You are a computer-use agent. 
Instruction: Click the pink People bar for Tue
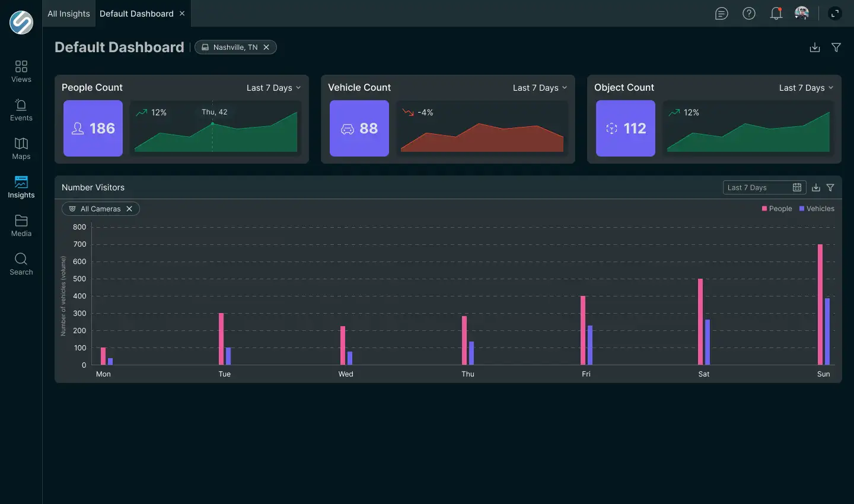tap(221, 339)
